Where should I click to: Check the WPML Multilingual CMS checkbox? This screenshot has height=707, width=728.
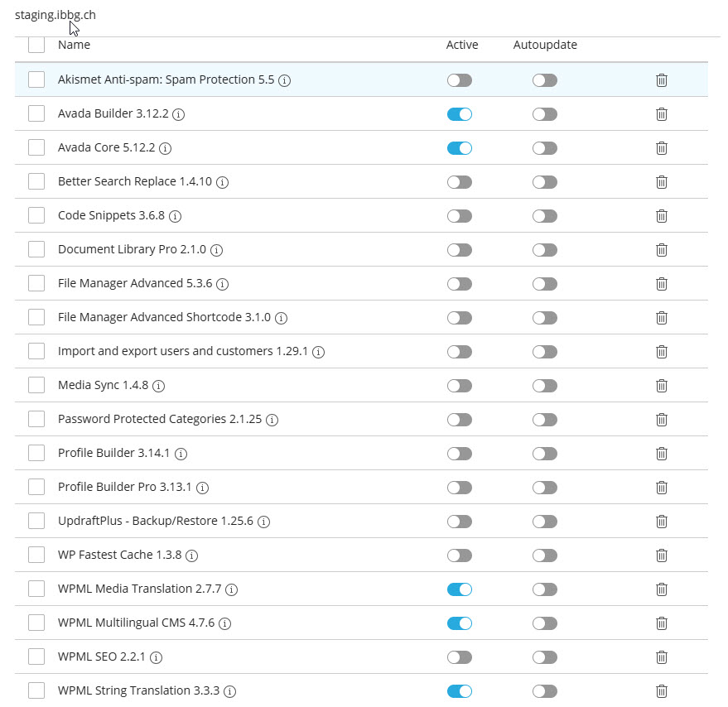tap(36, 623)
